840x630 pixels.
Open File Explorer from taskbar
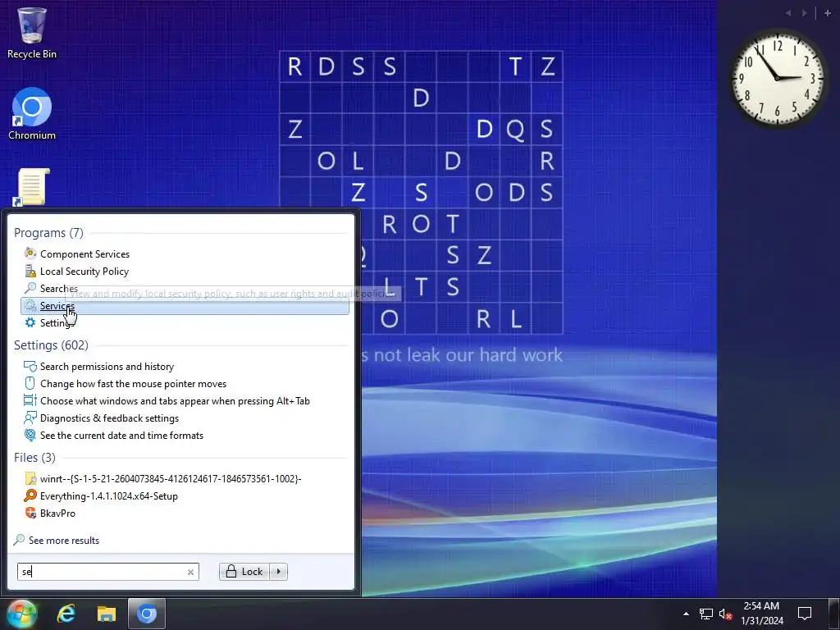point(106,614)
